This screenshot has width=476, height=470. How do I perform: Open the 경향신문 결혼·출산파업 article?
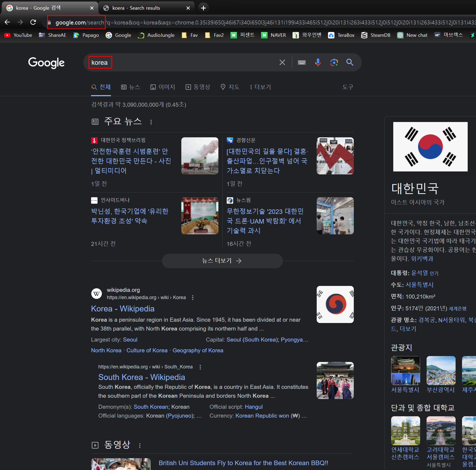tap(267, 161)
